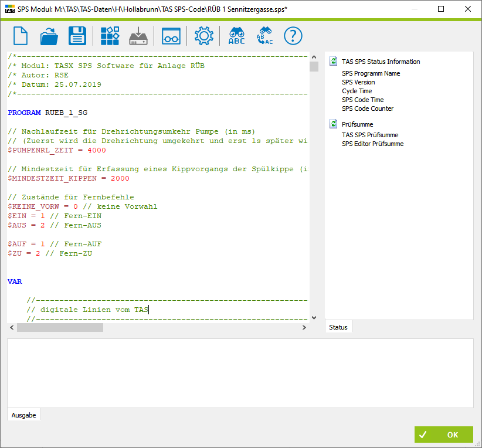
Task: Confirm with the green OK button
Action: click(x=443, y=435)
